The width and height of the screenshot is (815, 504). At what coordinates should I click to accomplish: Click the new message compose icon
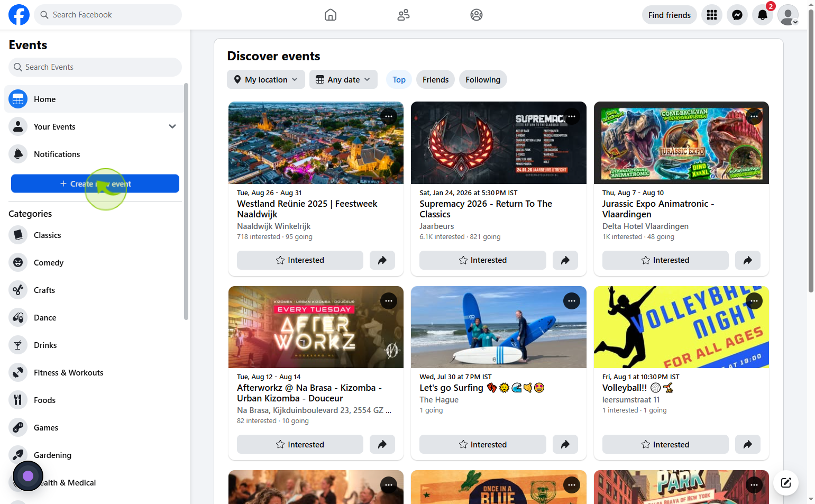[786, 482]
